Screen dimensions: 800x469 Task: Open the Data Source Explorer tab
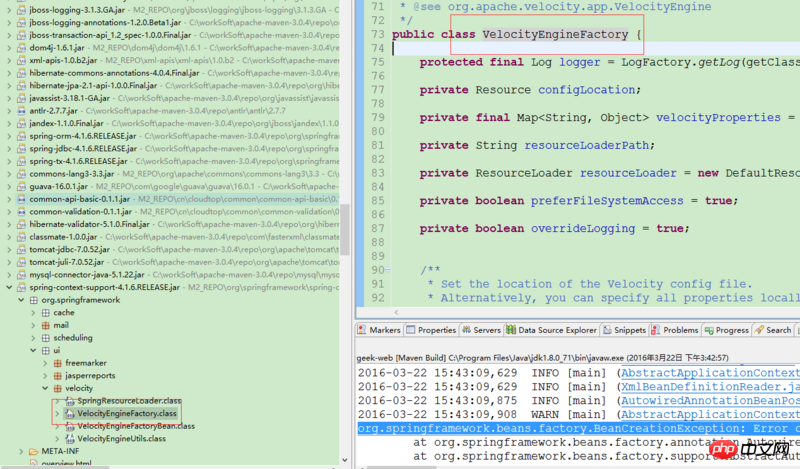(552, 330)
